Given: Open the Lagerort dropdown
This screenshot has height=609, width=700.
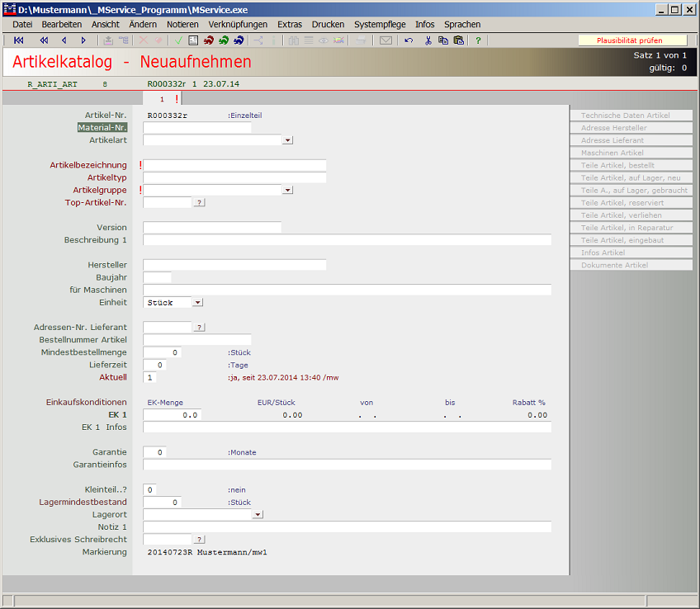Looking at the screenshot, I should pyautogui.click(x=258, y=514).
